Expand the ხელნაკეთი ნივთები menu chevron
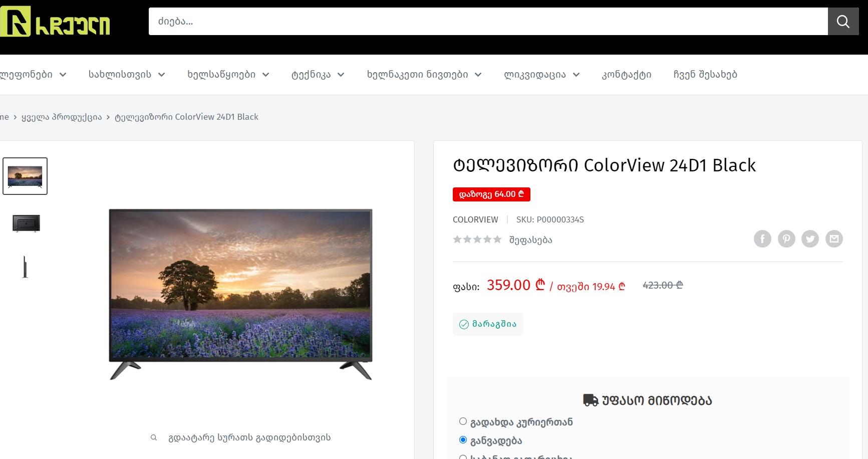868x459 pixels. pyautogui.click(x=478, y=75)
